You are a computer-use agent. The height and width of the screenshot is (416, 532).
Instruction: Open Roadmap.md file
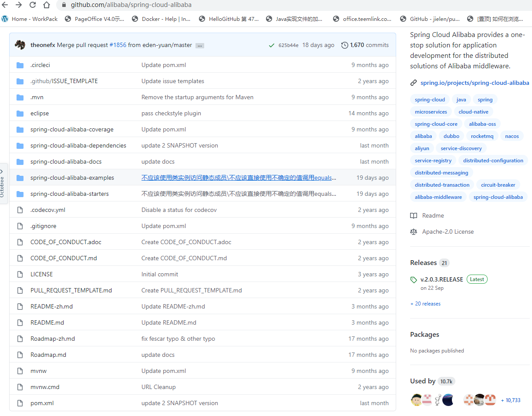pyautogui.click(x=48, y=355)
